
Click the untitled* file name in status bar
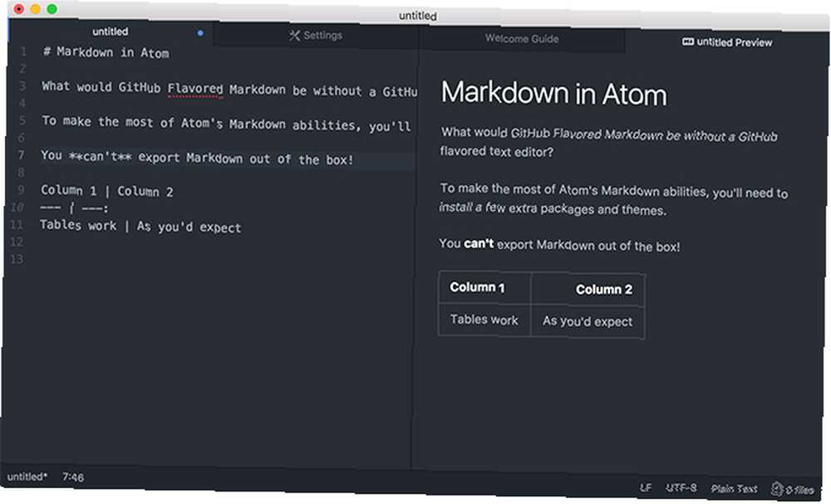click(27, 477)
